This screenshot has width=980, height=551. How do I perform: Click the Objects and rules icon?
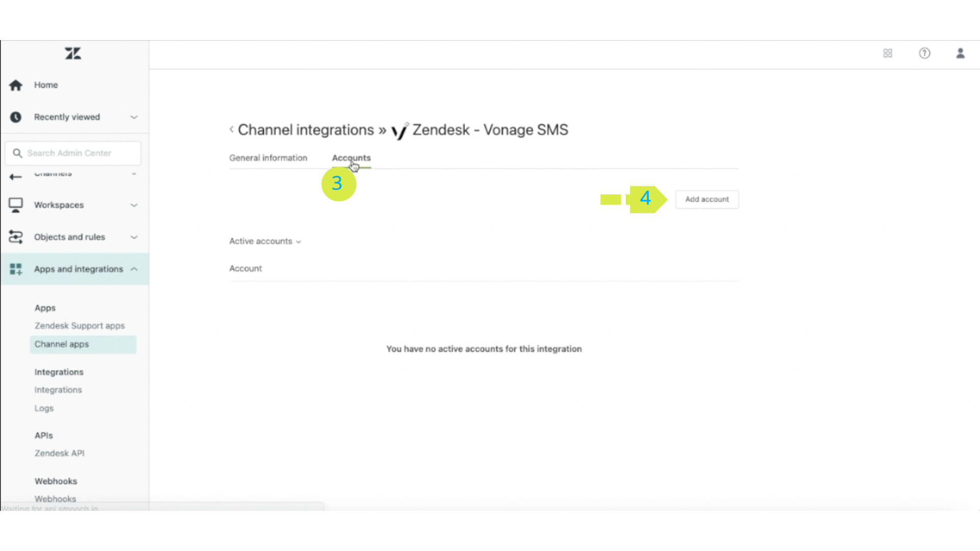pyautogui.click(x=16, y=237)
